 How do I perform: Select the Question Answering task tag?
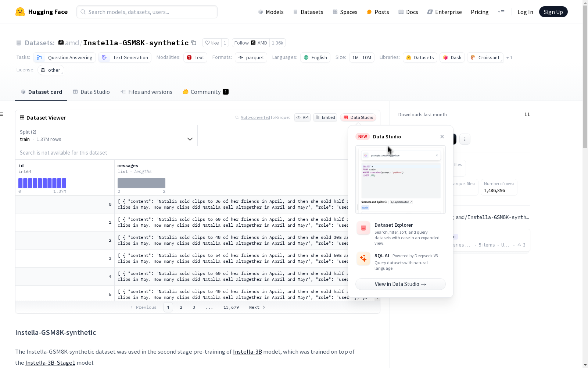coord(65,57)
